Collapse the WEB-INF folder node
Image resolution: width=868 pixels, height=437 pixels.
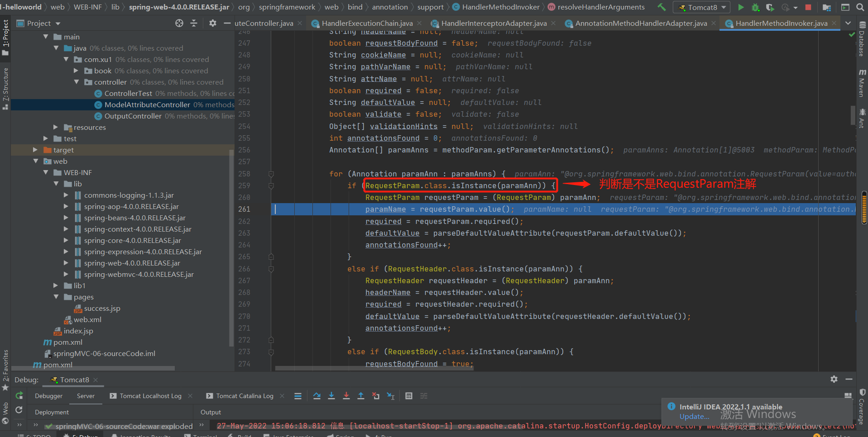pos(46,172)
